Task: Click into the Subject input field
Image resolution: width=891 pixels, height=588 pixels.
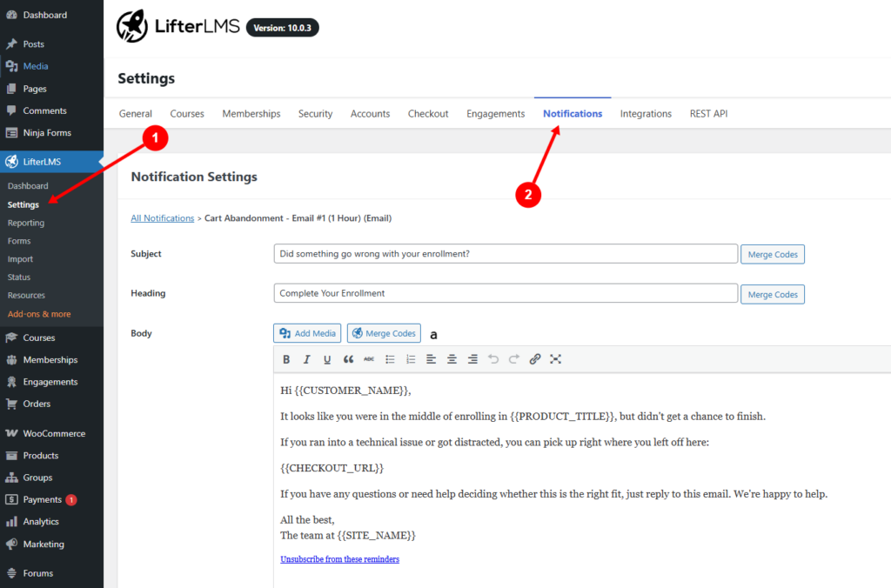Action: 506,254
